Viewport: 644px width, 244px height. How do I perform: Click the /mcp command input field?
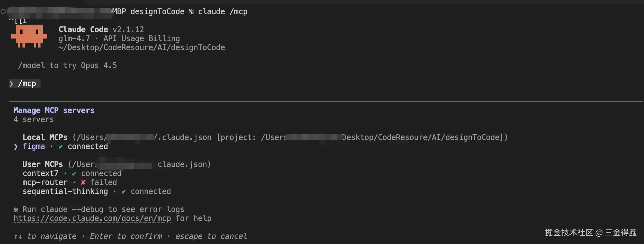pyautogui.click(x=27, y=84)
